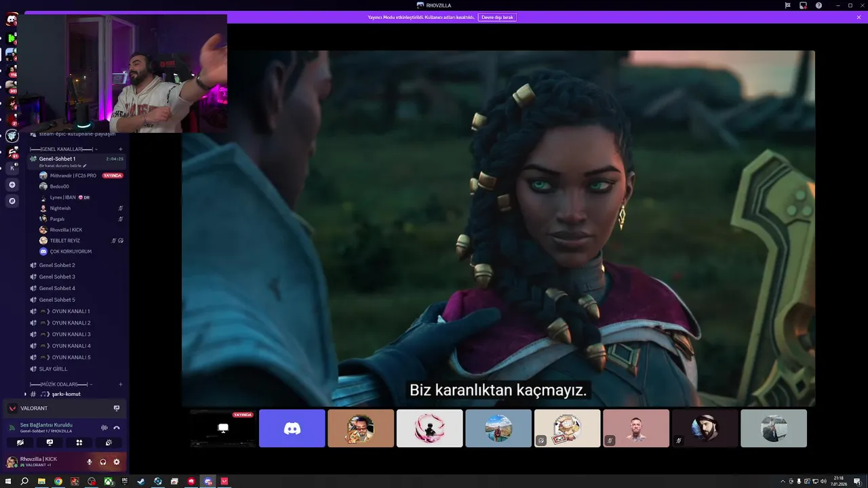The width and height of the screenshot is (868, 488).
Task: Open Discover compass icon in server bar
Action: [x=12, y=201]
